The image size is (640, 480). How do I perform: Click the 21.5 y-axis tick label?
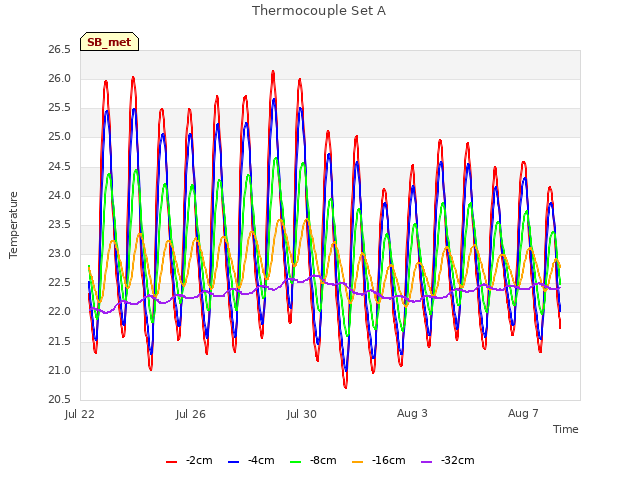point(60,342)
